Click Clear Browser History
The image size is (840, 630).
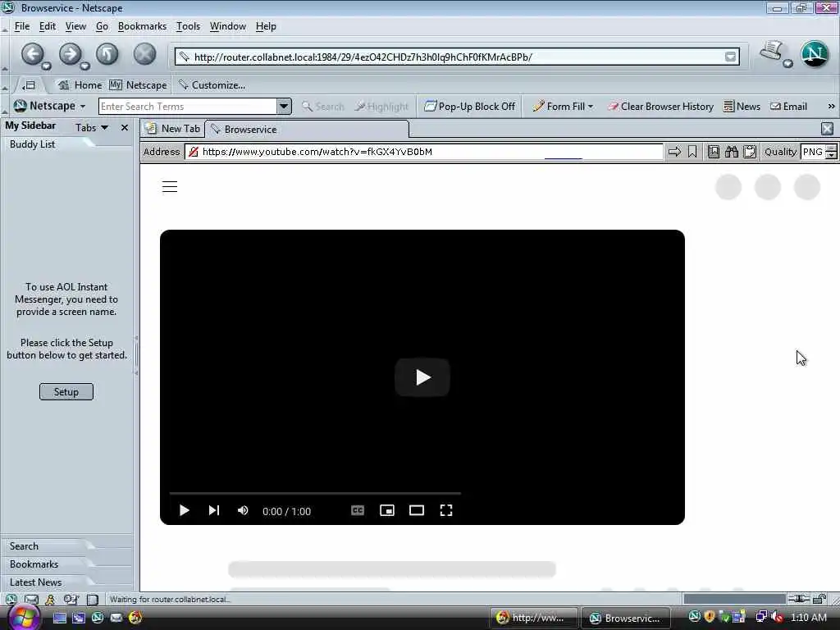point(660,107)
